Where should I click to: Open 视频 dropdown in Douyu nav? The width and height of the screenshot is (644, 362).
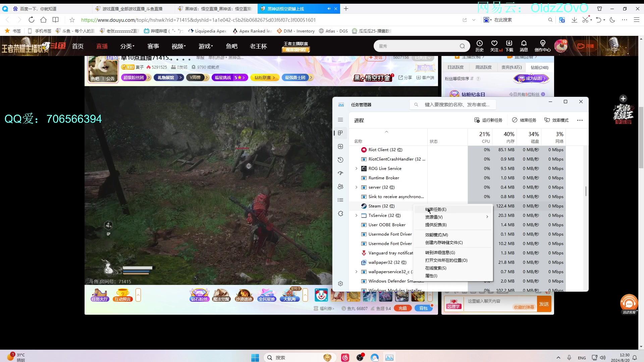[178, 46]
